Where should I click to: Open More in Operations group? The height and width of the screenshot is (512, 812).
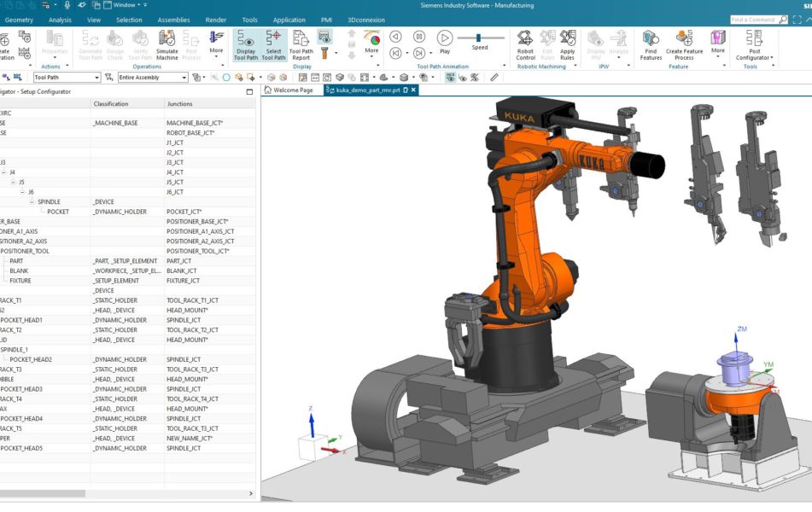(217, 43)
